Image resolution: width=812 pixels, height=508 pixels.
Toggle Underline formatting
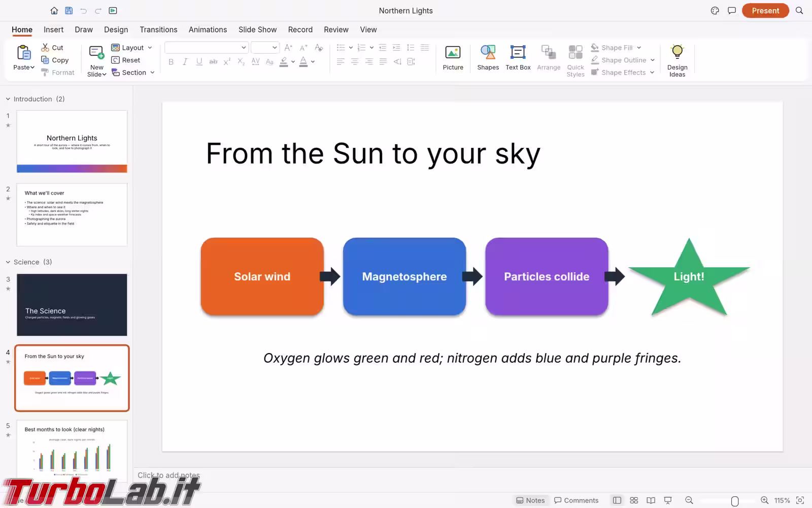tap(199, 61)
